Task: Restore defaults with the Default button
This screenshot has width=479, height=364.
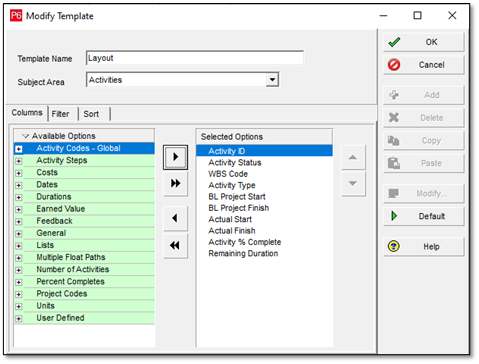Action: (423, 216)
